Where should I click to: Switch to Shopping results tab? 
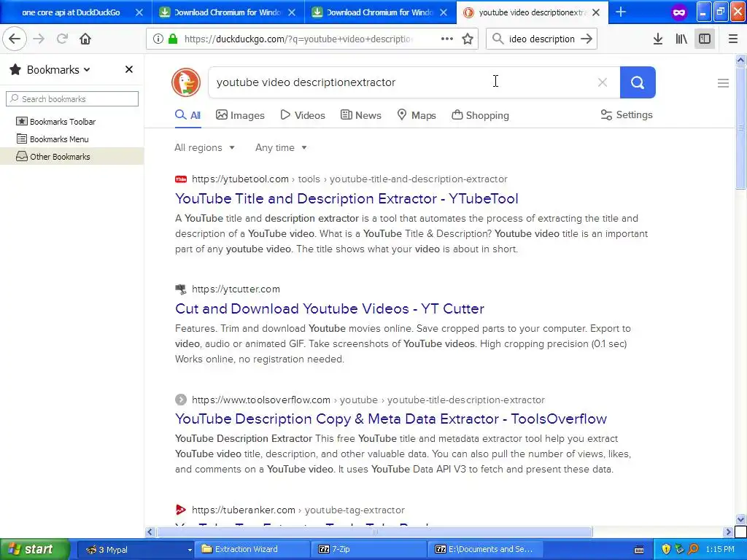coord(480,115)
